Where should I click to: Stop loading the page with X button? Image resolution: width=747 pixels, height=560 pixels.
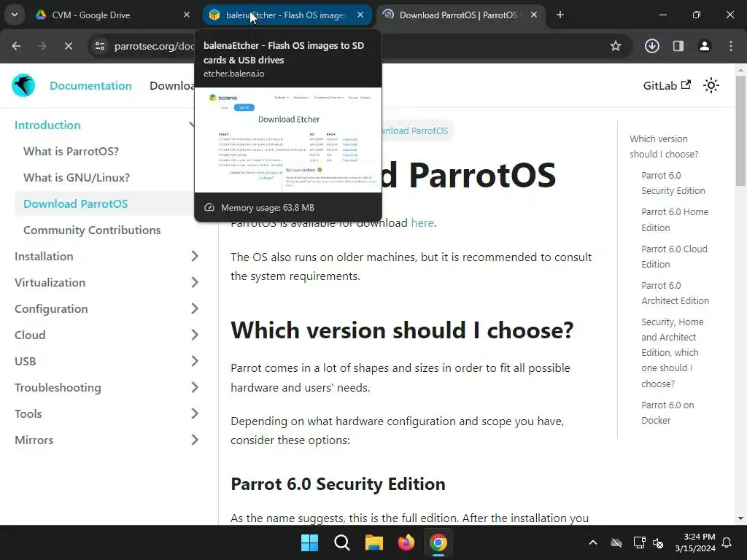pos(68,46)
